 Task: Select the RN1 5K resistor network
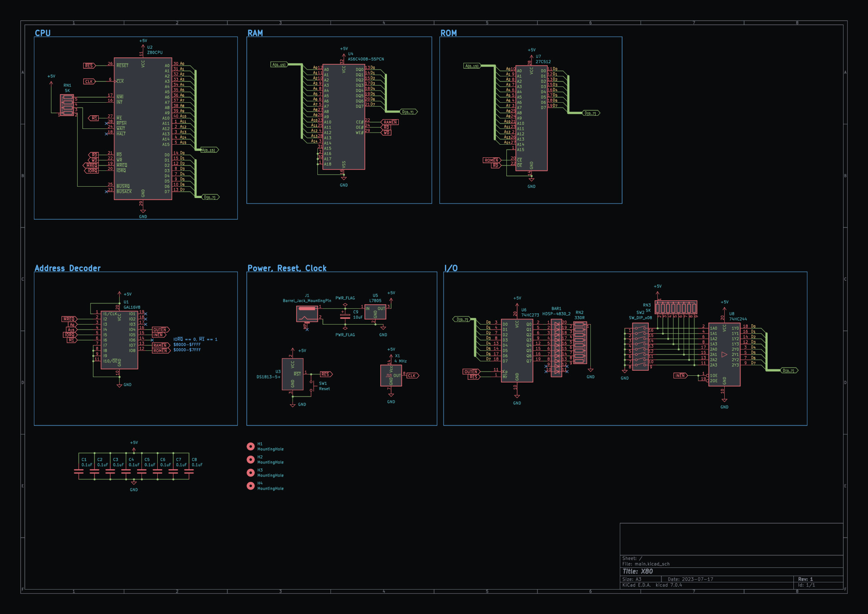[x=67, y=105]
